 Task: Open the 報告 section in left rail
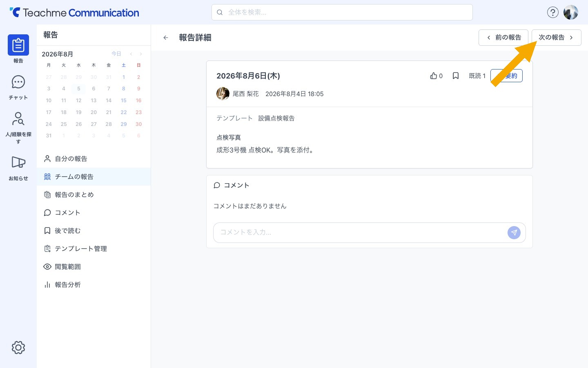[18, 49]
